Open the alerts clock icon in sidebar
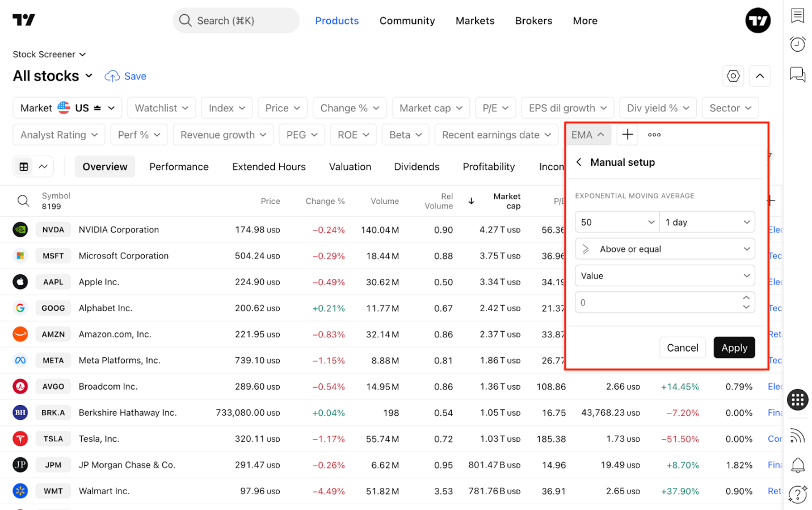 (x=797, y=44)
